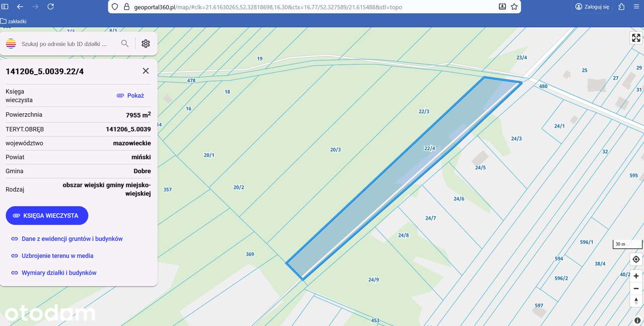Select parcel 25 on the map
This screenshot has width=644, height=326.
[585, 71]
